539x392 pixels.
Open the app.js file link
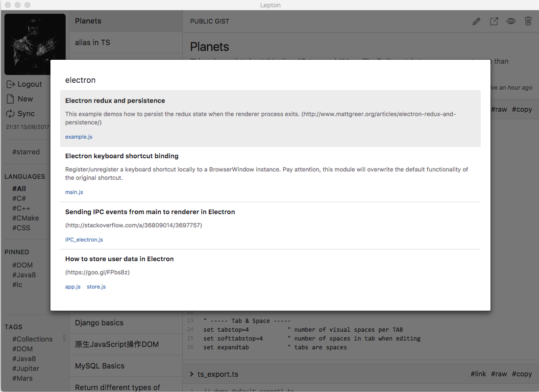point(73,287)
